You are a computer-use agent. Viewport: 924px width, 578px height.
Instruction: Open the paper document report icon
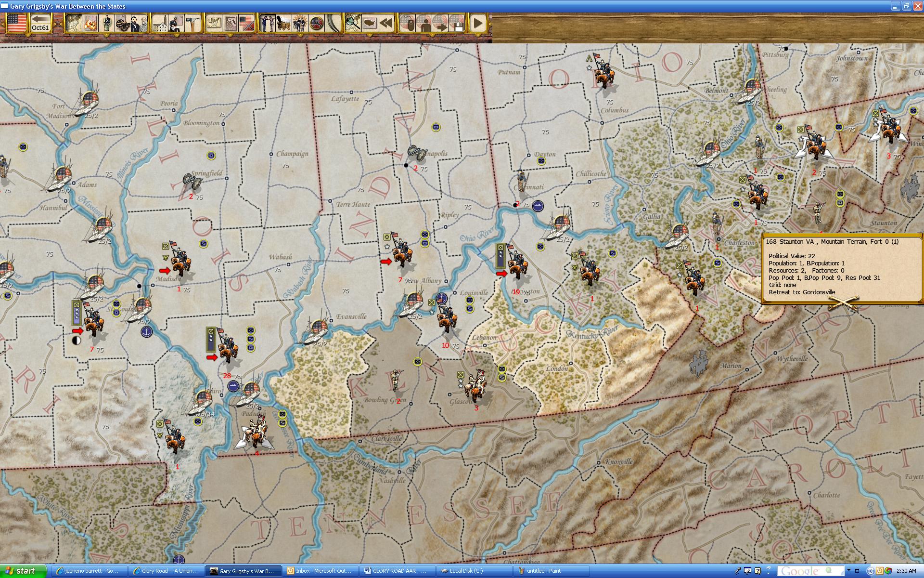point(231,23)
